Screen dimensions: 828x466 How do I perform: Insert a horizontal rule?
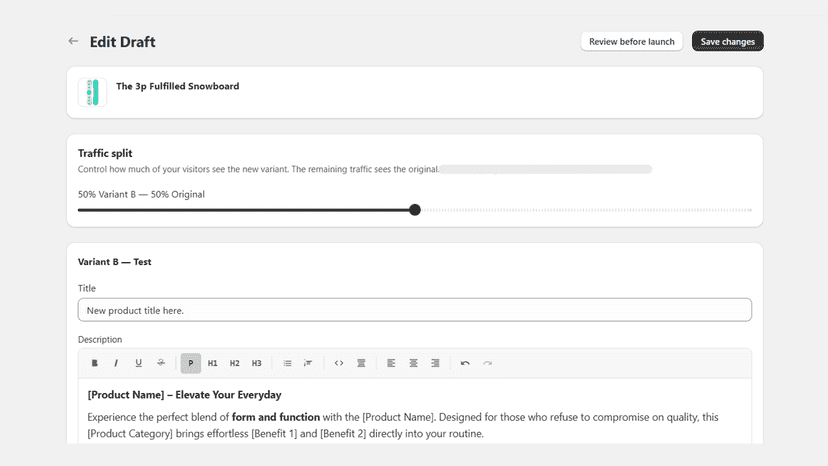point(361,363)
